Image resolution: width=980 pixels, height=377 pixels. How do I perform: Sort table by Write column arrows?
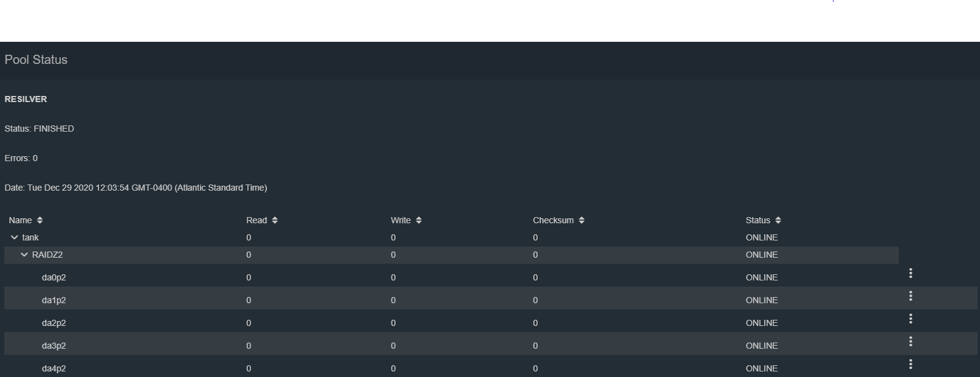(419, 220)
